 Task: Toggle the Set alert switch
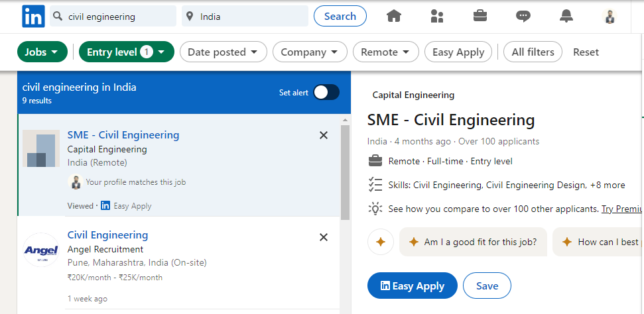pyautogui.click(x=326, y=92)
